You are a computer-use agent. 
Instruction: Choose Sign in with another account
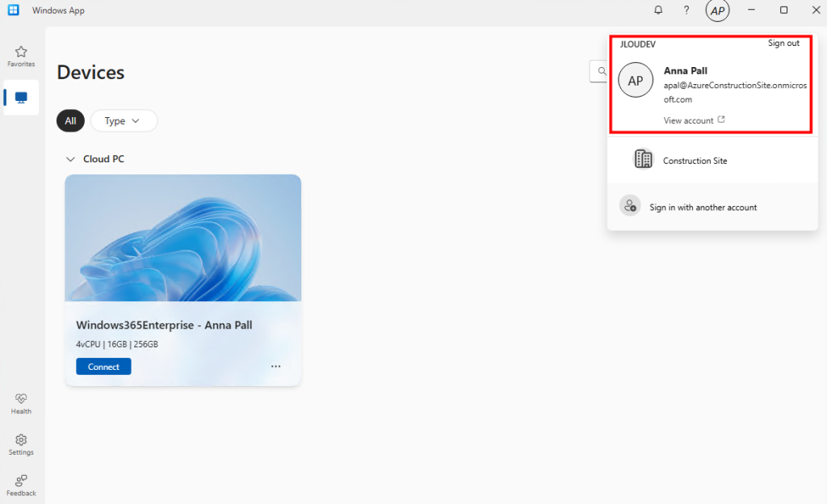[x=703, y=207]
